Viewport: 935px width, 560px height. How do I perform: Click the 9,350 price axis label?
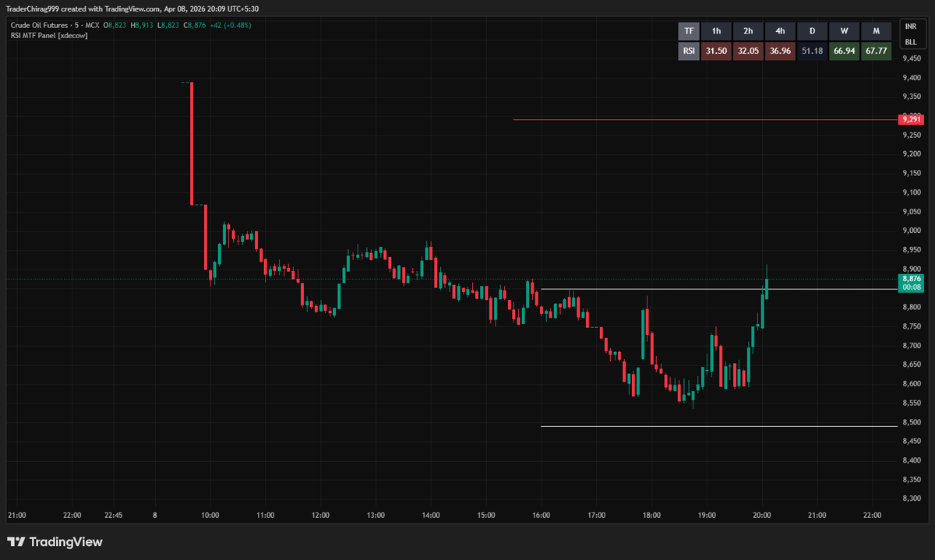(x=912, y=97)
